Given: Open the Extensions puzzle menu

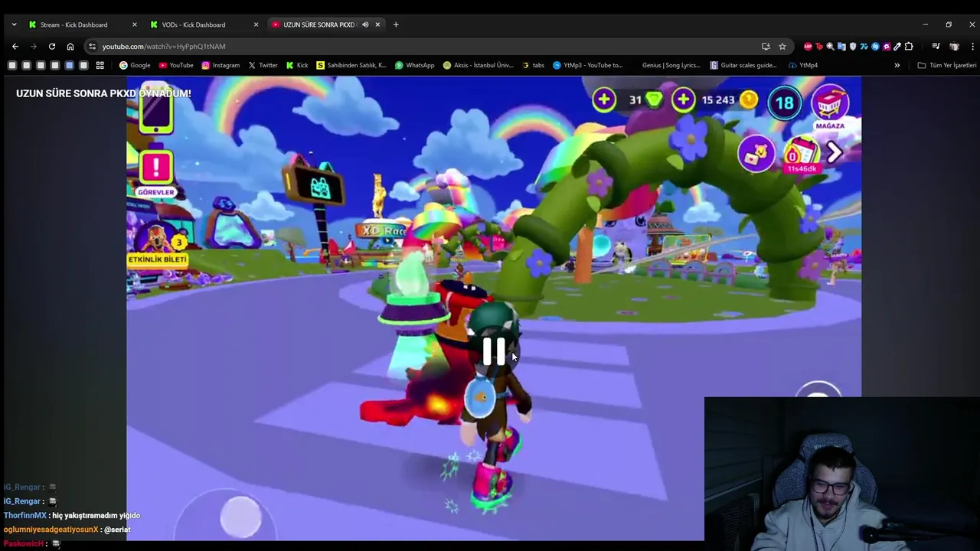Looking at the screenshot, I should (909, 46).
